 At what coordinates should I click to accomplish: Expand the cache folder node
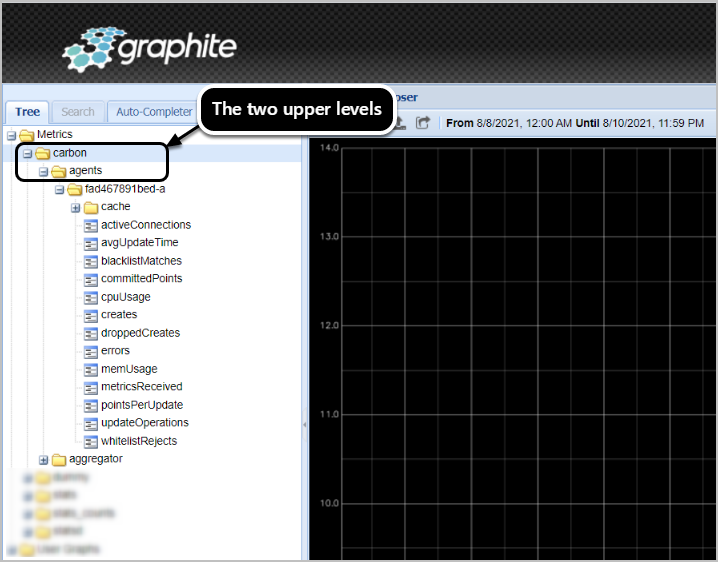(75, 207)
